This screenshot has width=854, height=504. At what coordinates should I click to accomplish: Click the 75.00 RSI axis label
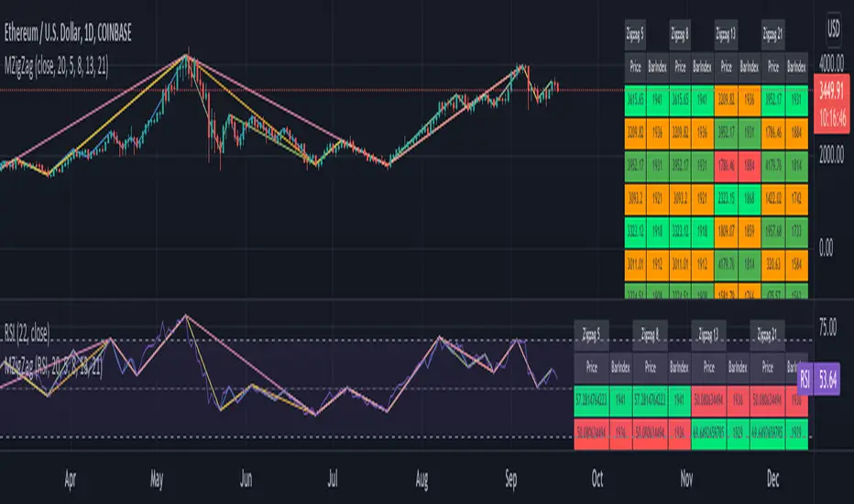tap(827, 327)
